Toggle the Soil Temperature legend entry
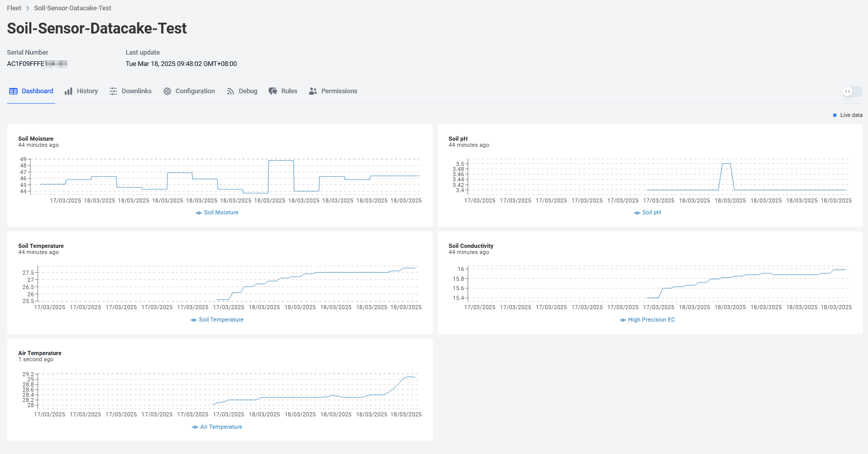Image resolution: width=868 pixels, height=454 pixels. point(217,320)
